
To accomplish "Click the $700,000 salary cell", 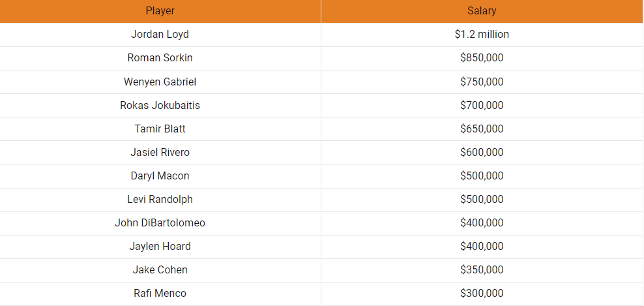I will (482, 106).
